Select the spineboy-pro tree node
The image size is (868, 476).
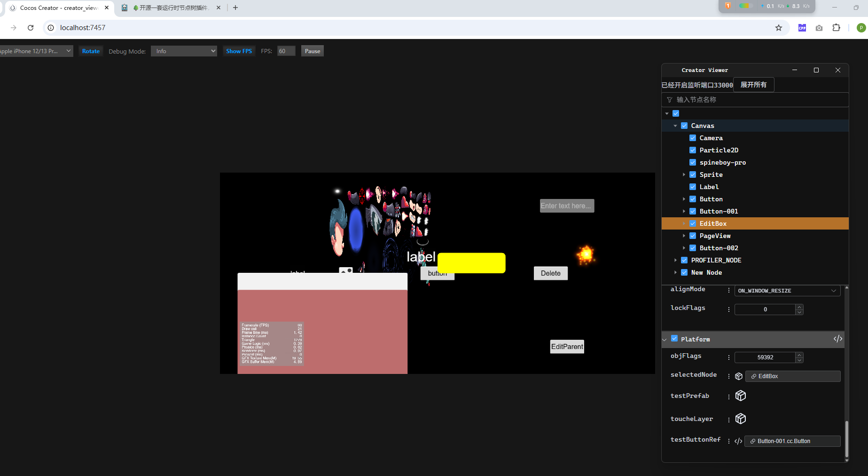pos(723,162)
